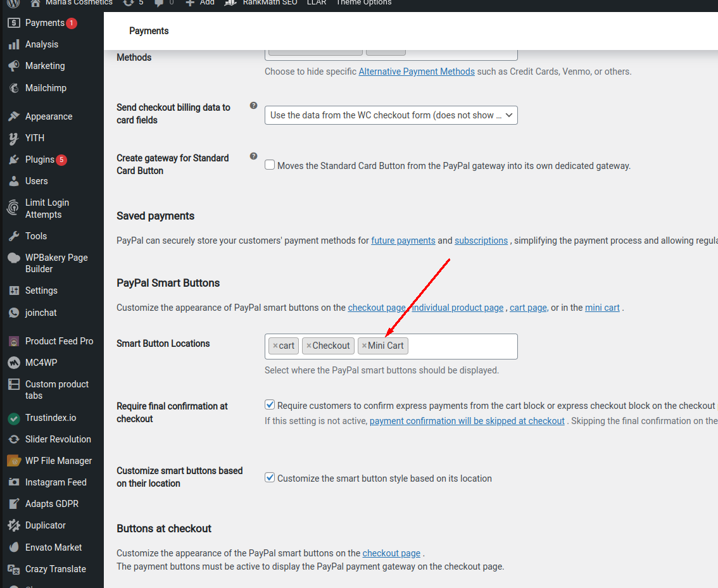Open the cart page link

(528, 308)
